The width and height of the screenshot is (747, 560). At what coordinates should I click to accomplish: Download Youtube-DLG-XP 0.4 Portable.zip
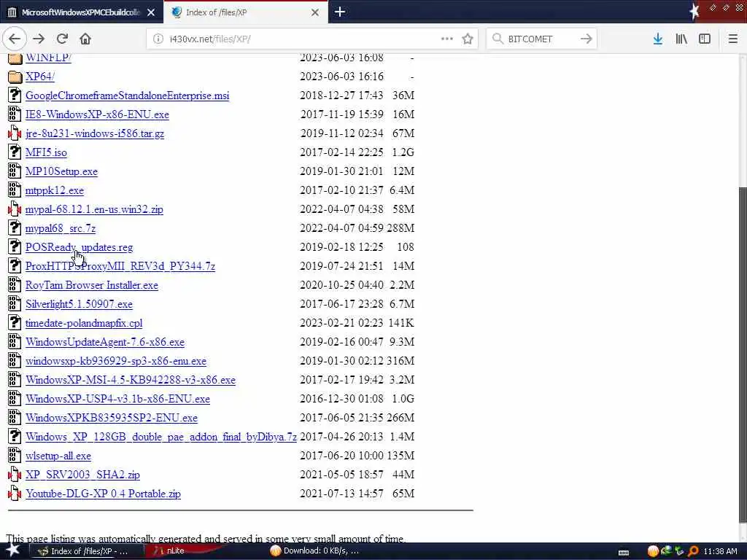(103, 494)
